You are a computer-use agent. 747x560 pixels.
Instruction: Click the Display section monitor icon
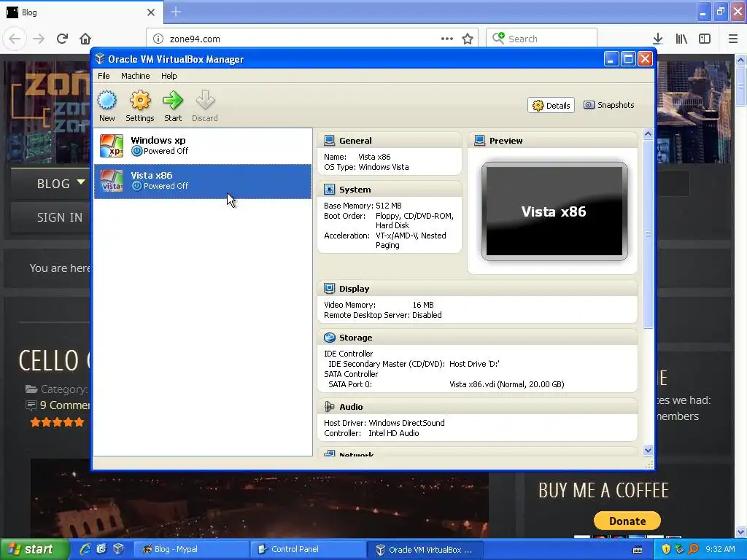point(329,289)
